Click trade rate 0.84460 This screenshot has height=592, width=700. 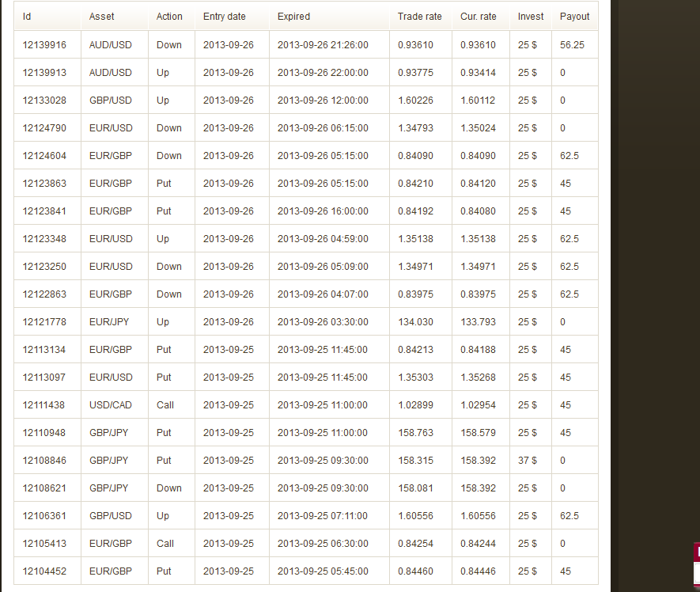pos(415,571)
